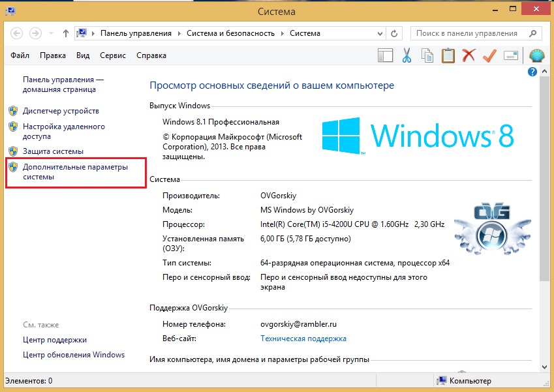The width and height of the screenshot is (554, 392).
Task: Focus the control panel search field
Action: pos(476,33)
